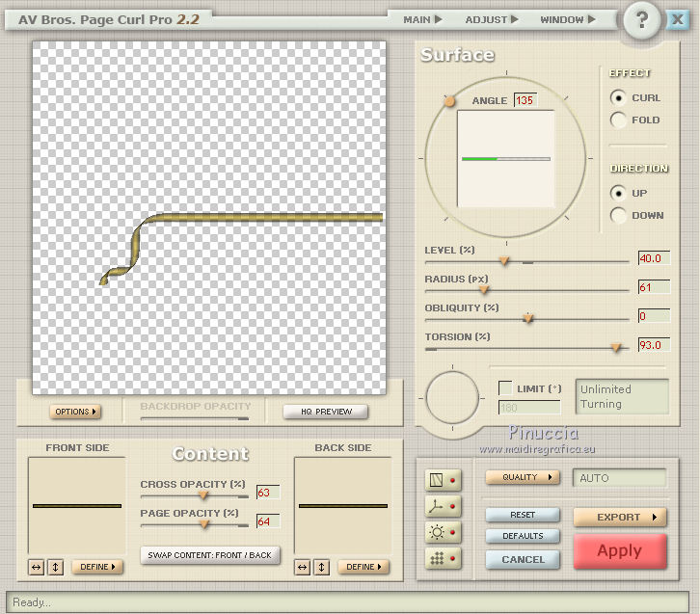
Task: Click the ANGLE value field
Action: [525, 100]
